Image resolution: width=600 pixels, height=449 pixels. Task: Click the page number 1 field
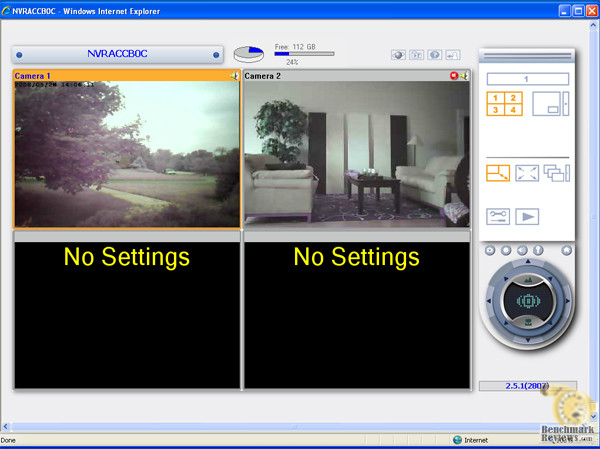[x=526, y=79]
